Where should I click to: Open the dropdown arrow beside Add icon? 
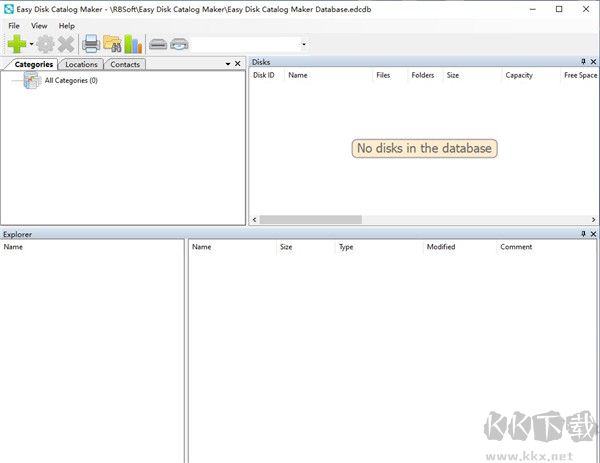31,44
